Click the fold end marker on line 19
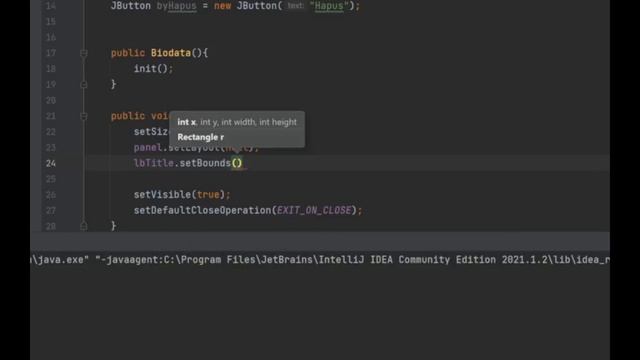Viewport: 640px width, 360px height. coord(84,84)
